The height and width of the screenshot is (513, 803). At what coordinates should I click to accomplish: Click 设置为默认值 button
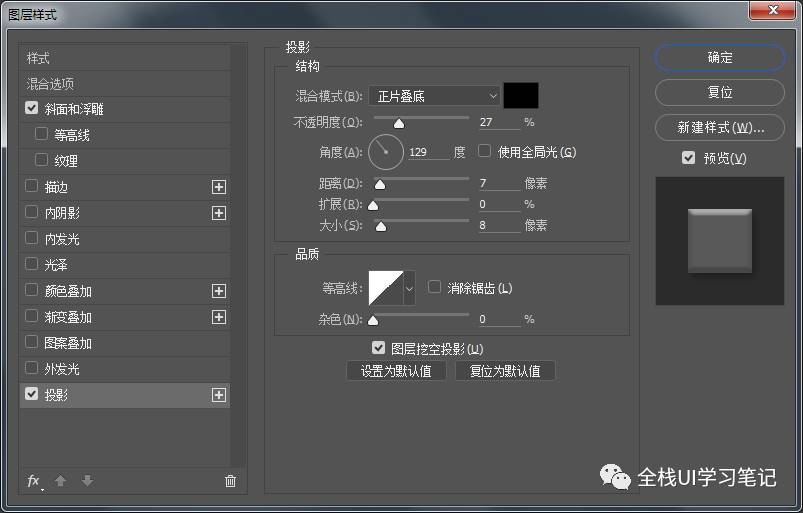point(396,371)
